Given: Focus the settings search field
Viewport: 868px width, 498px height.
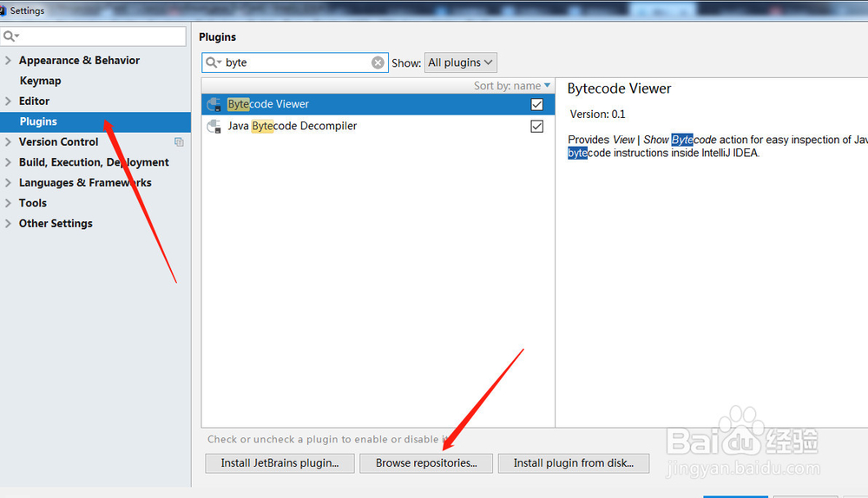Looking at the screenshot, I should point(93,36).
